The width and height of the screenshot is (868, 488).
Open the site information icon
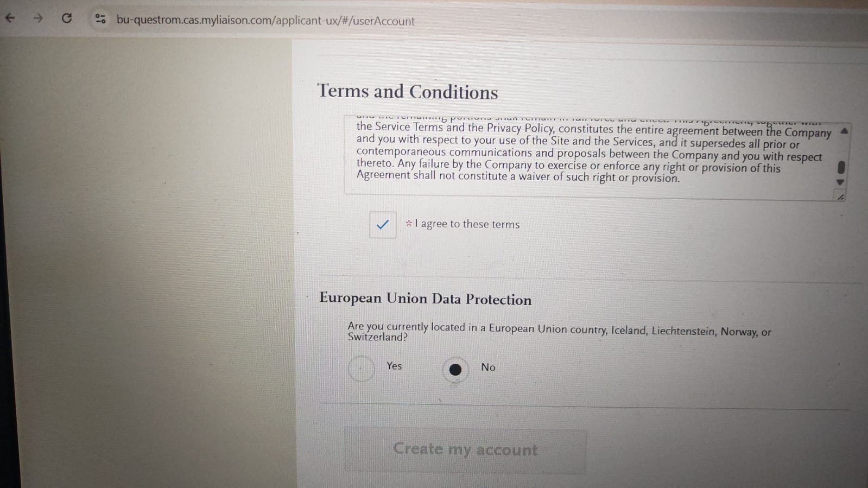pyautogui.click(x=100, y=20)
